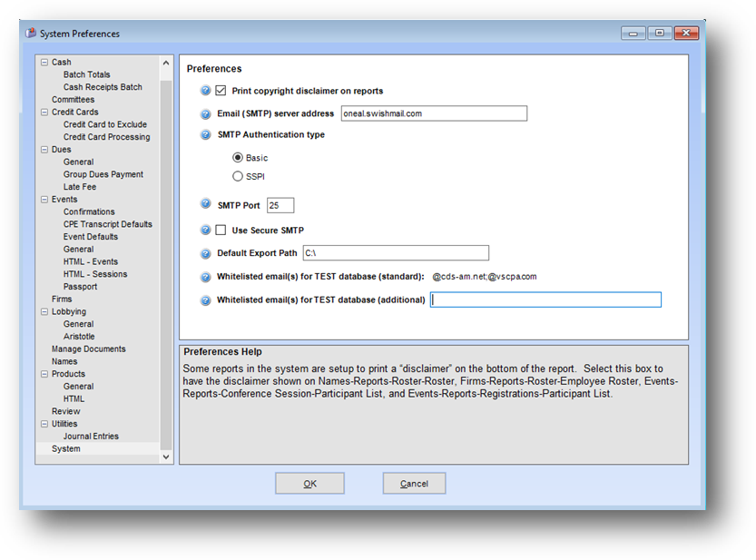Open CPE Transcript Defaults preferences
Screen dimensions: 756x560
point(107,224)
